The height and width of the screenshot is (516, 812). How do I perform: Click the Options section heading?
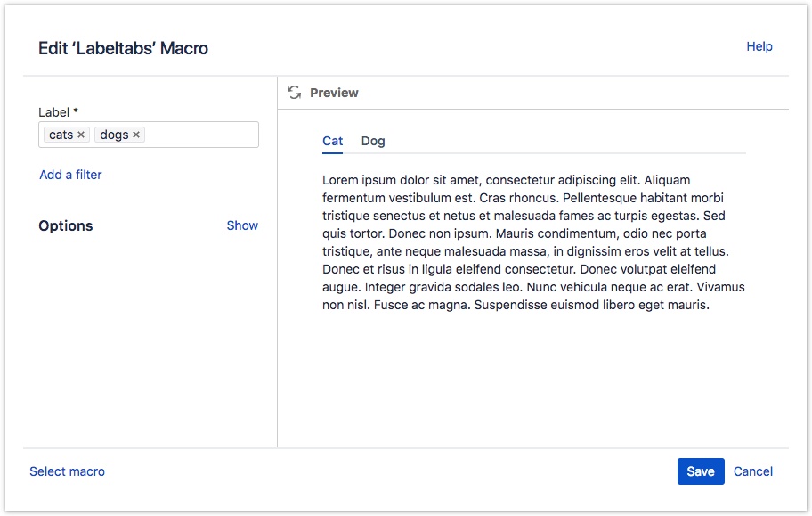coord(65,225)
